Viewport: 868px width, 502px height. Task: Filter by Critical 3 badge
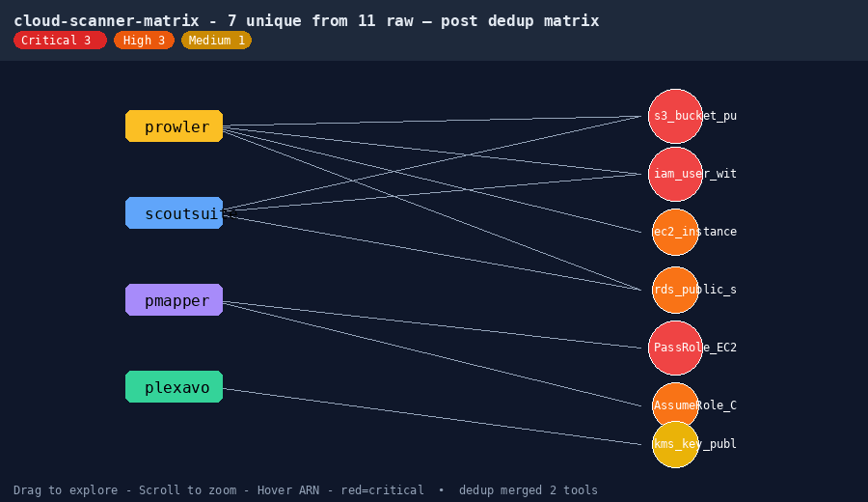60,41
